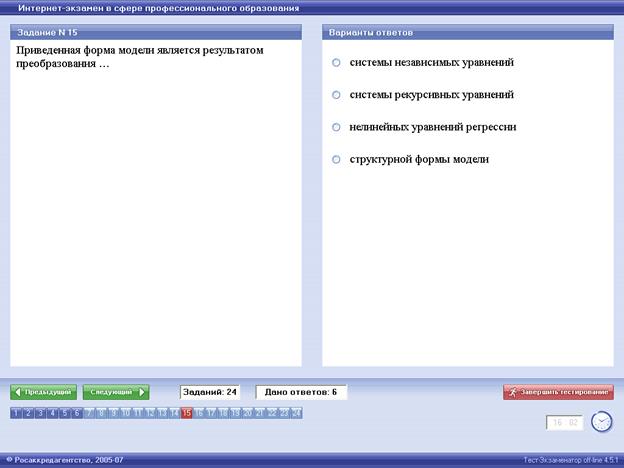
Task: Click the left arrow icon on Предыдущий
Action: pos(18,392)
